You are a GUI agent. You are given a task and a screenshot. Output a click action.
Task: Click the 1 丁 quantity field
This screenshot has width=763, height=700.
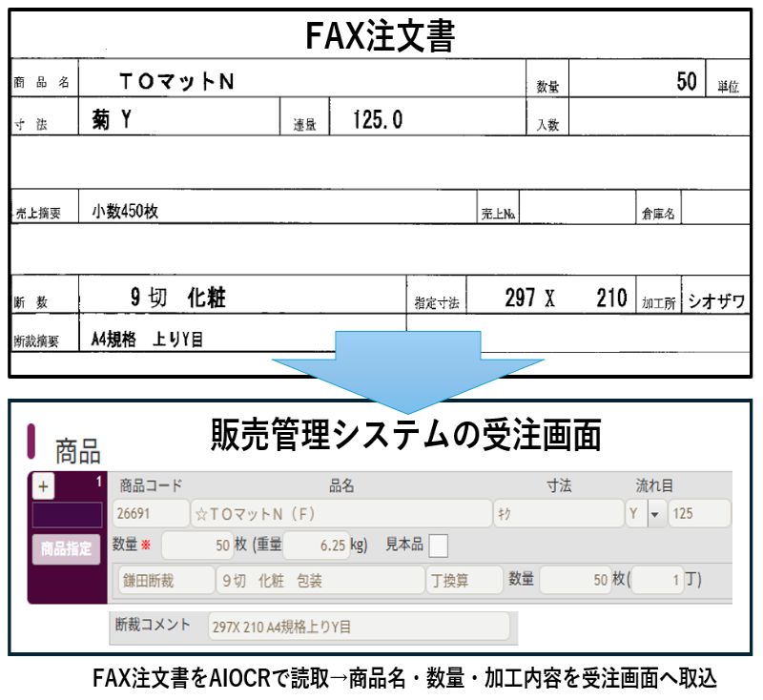coord(656,580)
